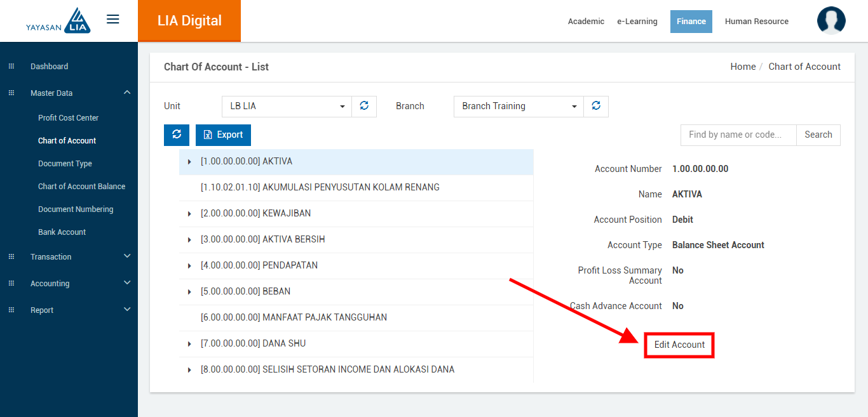Expand the PENDAPATAN account tree node

[x=189, y=266]
